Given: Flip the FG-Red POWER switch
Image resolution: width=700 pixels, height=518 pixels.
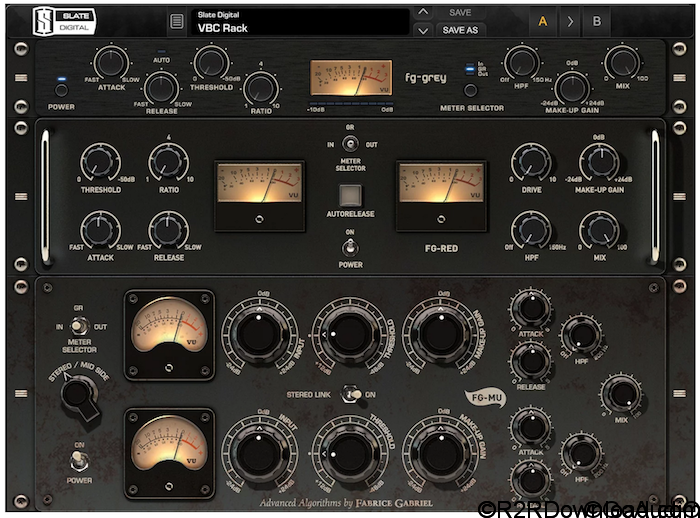Looking at the screenshot, I should tap(350, 248).
